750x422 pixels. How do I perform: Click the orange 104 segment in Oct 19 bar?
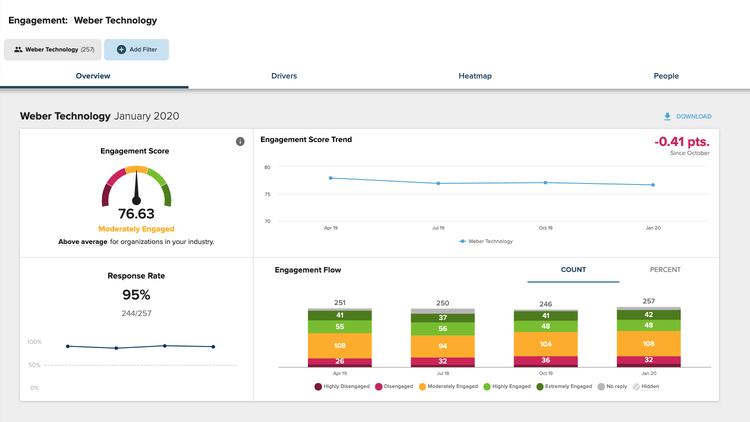click(x=545, y=344)
